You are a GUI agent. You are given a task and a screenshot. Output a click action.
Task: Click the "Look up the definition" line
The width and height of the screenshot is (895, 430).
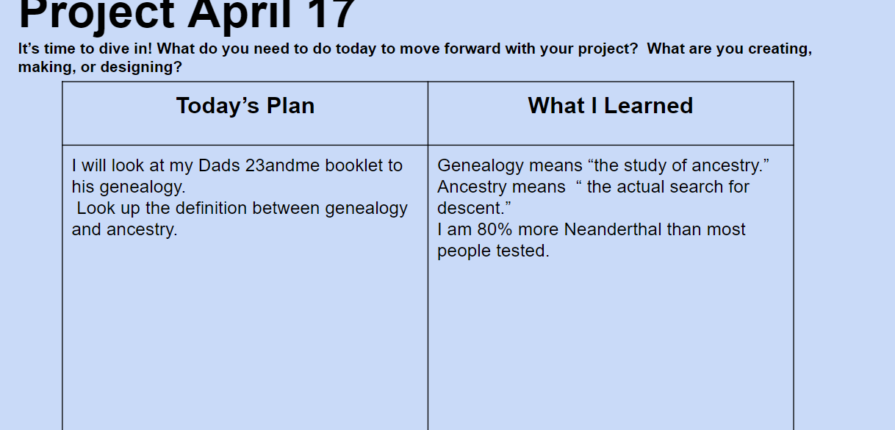[242, 208]
